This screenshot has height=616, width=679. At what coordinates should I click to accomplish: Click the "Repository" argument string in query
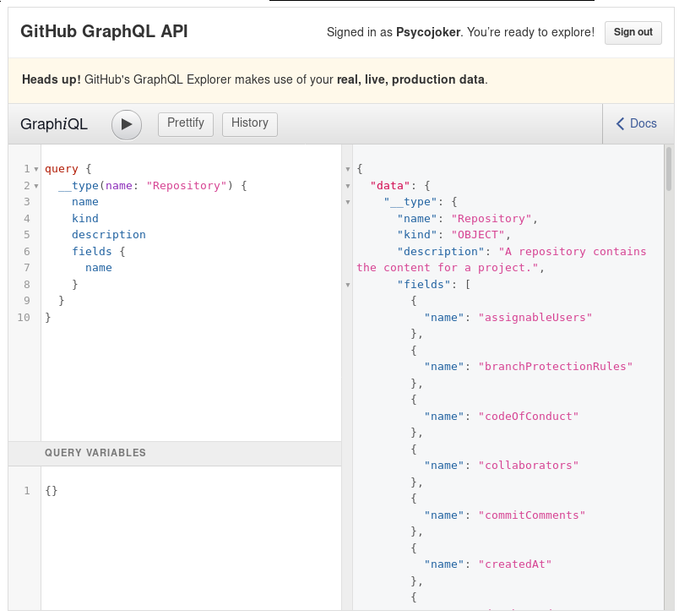187,186
